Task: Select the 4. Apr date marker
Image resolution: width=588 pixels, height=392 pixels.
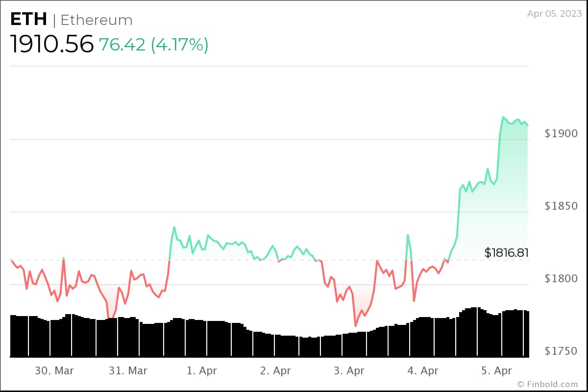Action: (422, 371)
